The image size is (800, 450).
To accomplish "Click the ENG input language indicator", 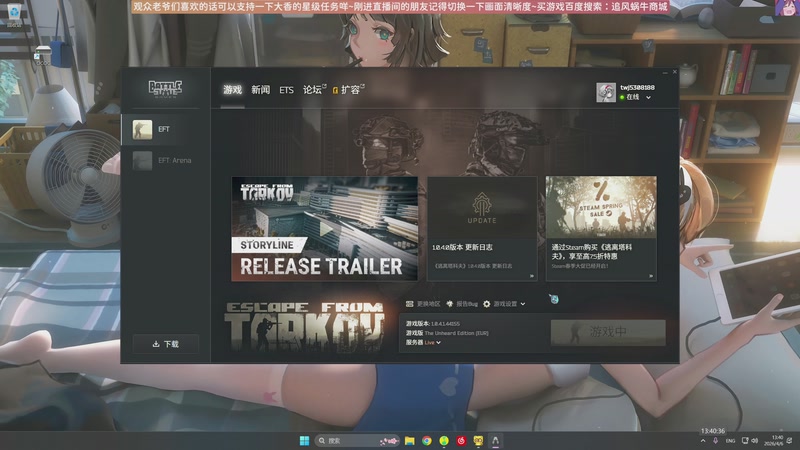I will click(731, 441).
